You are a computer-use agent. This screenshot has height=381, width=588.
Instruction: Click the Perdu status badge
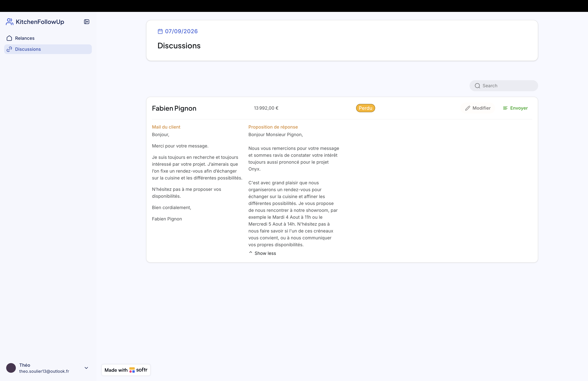365,108
